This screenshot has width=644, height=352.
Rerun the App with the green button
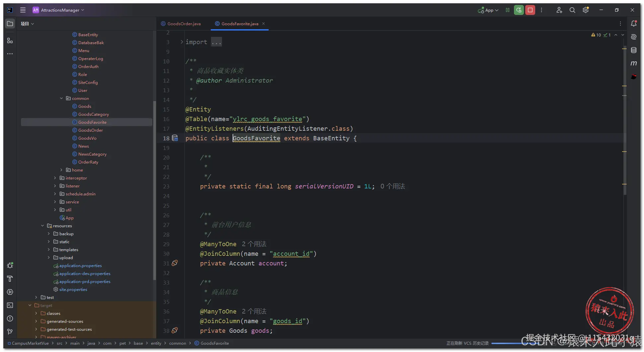(519, 10)
